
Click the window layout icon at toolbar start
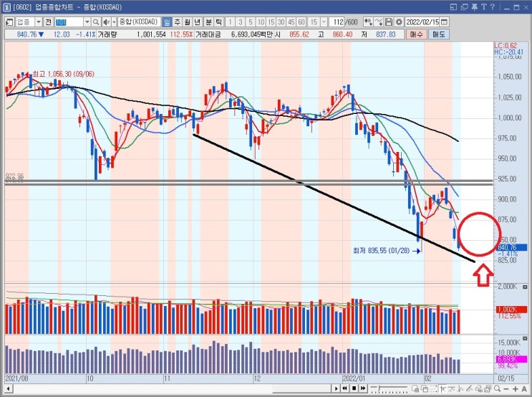[x=9, y=22]
